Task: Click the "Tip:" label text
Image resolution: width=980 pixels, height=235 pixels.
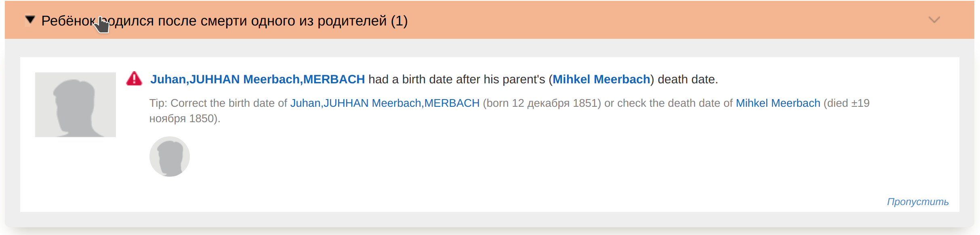Action: (x=158, y=103)
